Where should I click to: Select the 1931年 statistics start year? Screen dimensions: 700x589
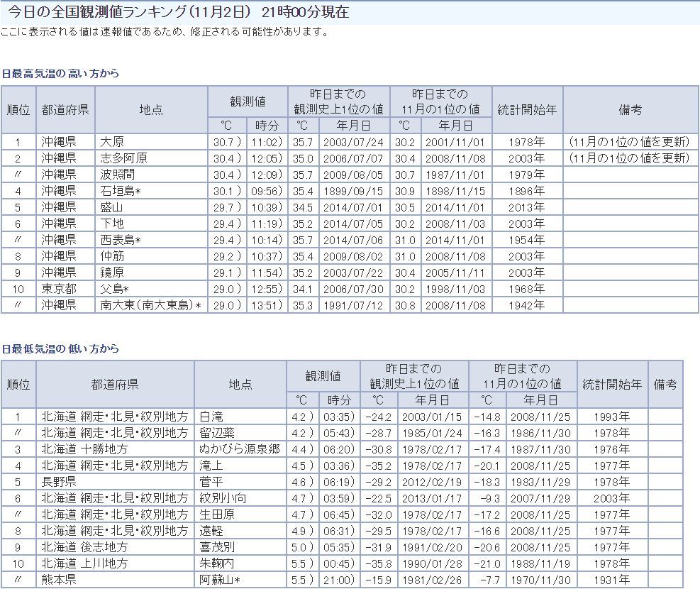pyautogui.click(x=613, y=580)
